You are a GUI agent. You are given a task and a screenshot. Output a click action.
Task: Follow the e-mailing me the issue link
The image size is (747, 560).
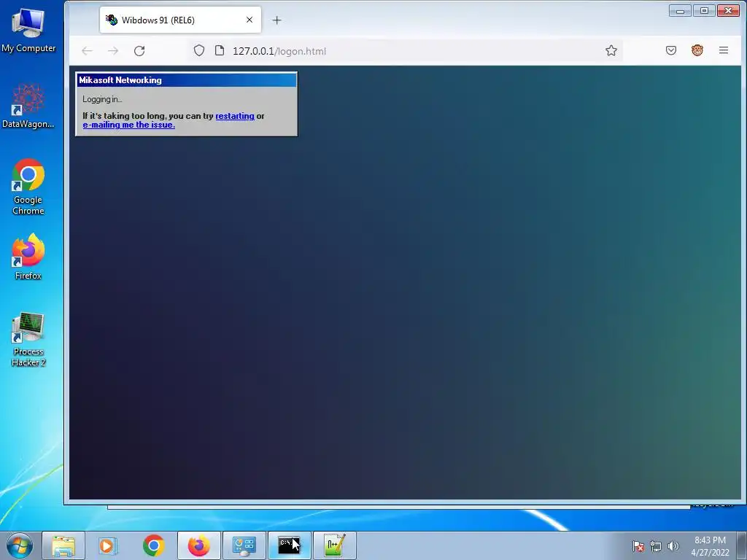click(x=128, y=125)
